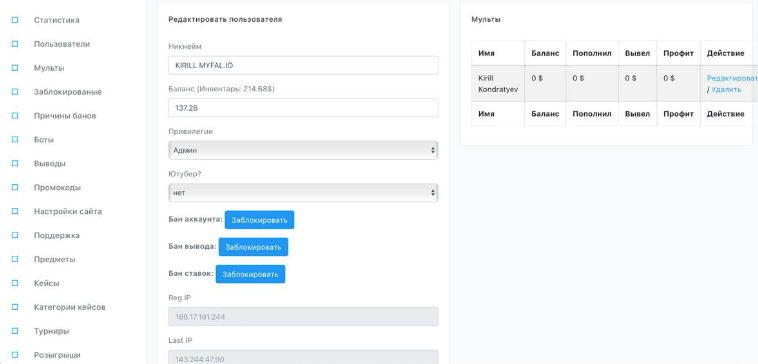Viewport: 758px width, 364px height.
Task: Select Турниры from the sidebar menu
Action: [x=51, y=331]
